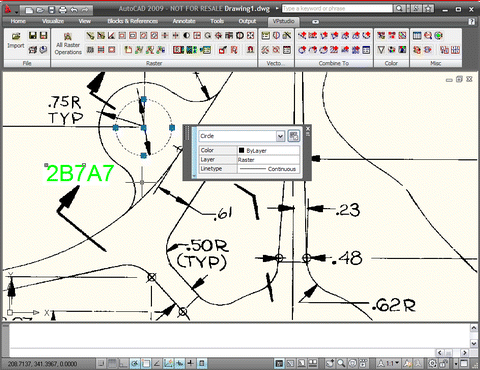480x370 pixels.
Task: Click the search keyword input field
Action: tap(337, 8)
